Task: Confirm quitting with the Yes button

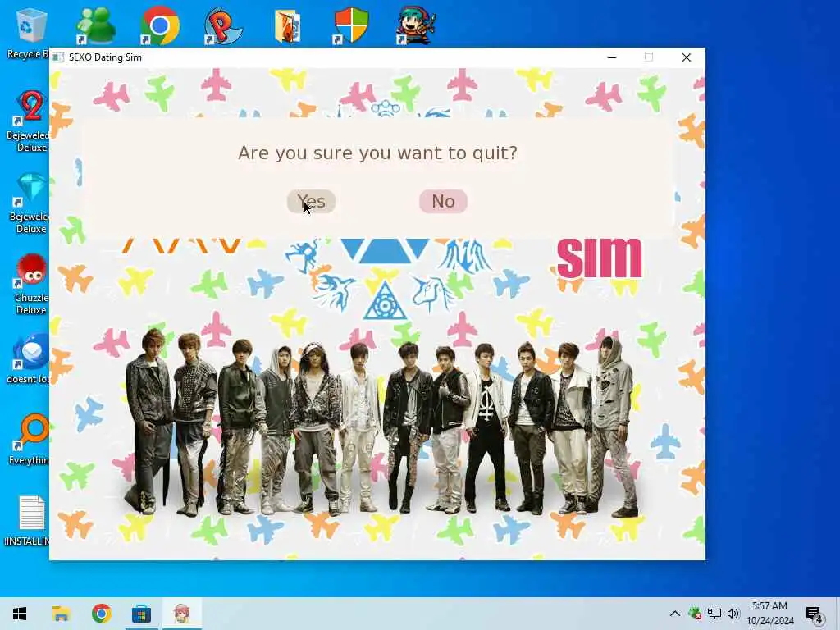Action: point(311,202)
